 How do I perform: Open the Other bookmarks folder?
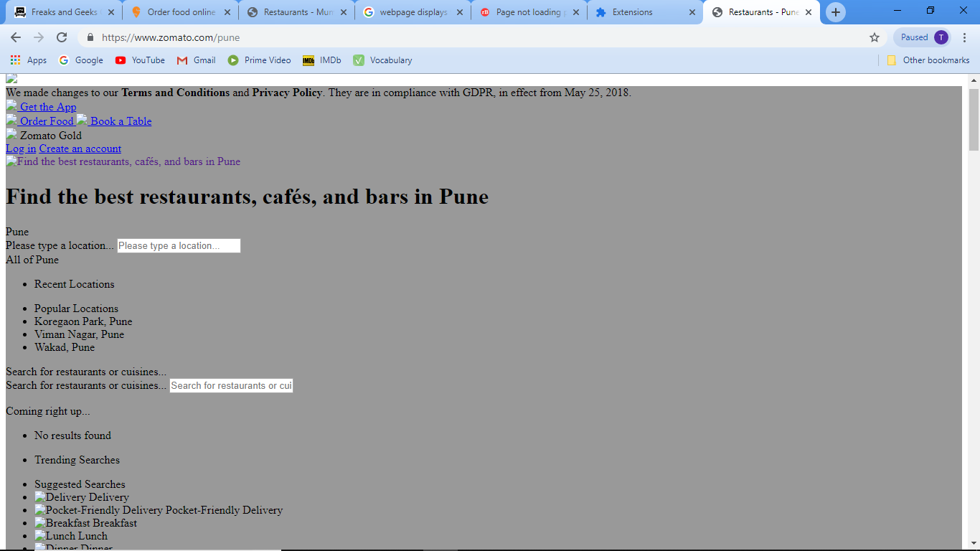(x=928, y=60)
